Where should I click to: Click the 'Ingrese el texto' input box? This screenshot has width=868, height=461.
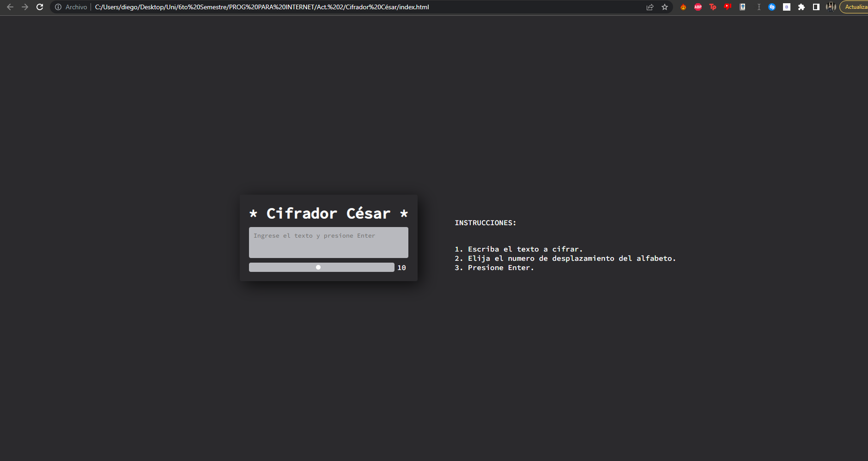tap(328, 242)
